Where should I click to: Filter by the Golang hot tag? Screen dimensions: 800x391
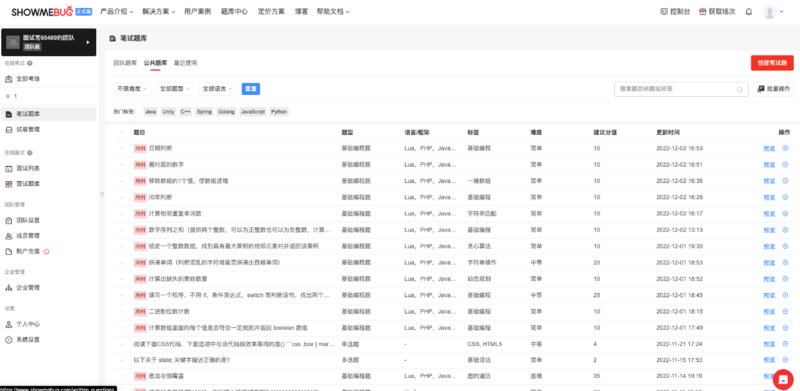coord(226,111)
